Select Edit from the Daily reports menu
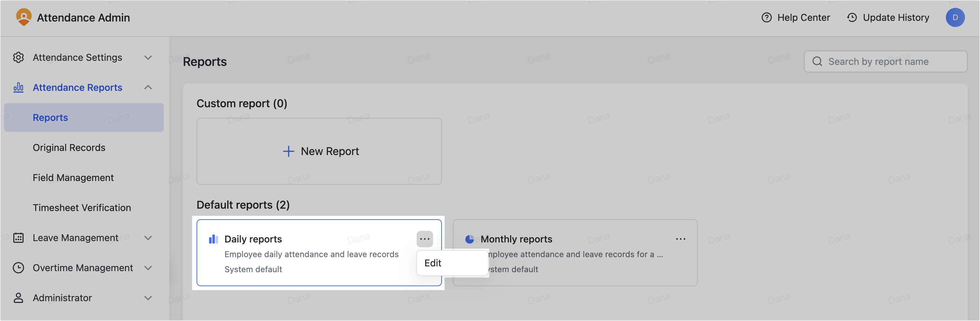Screen dimensions: 980x321 click(x=433, y=263)
